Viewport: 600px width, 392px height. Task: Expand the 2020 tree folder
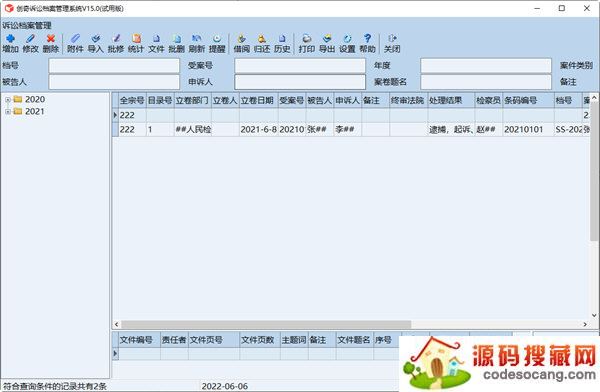7,100
